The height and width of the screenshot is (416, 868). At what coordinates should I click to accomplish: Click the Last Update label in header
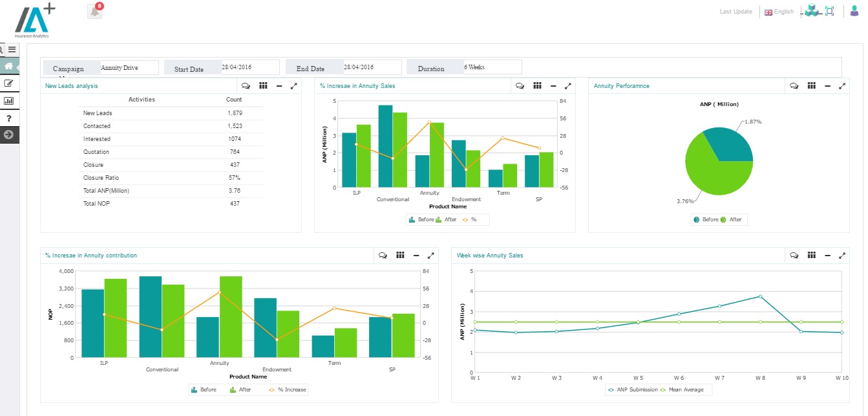(x=736, y=11)
